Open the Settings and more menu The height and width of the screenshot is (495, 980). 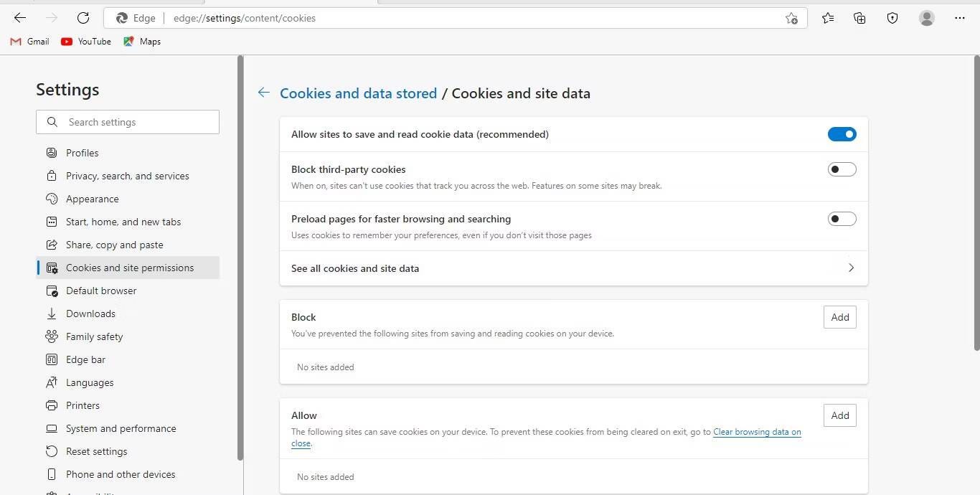(960, 18)
